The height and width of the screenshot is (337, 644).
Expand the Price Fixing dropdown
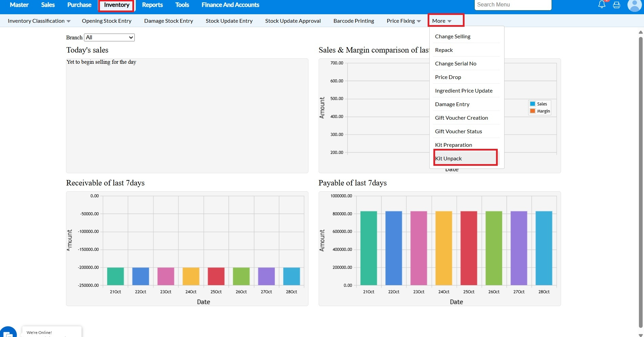pos(404,21)
